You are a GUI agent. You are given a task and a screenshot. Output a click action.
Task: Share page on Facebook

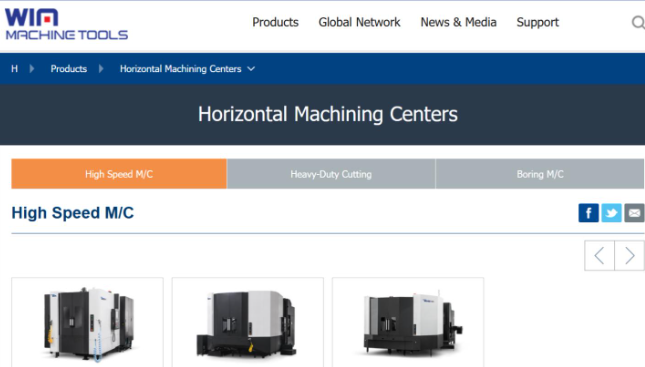point(588,213)
